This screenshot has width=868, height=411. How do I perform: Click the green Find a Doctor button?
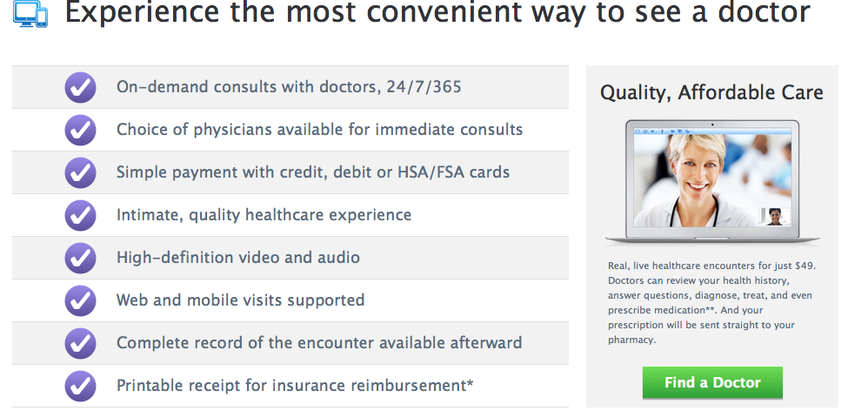pyautogui.click(x=712, y=382)
